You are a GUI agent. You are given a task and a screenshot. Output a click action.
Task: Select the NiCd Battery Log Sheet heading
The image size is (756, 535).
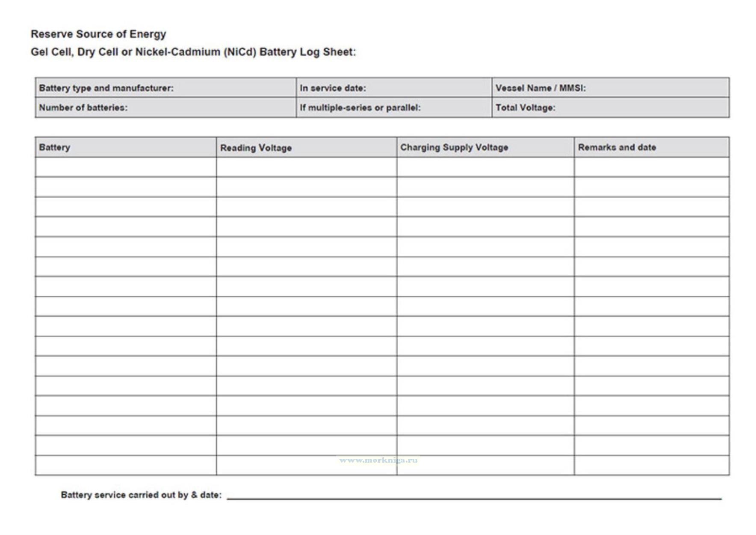click(193, 52)
